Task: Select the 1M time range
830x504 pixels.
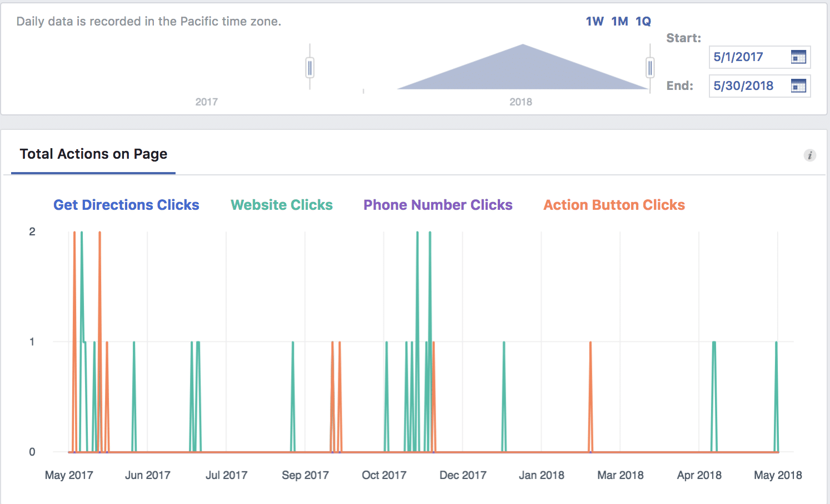Action: [x=619, y=21]
